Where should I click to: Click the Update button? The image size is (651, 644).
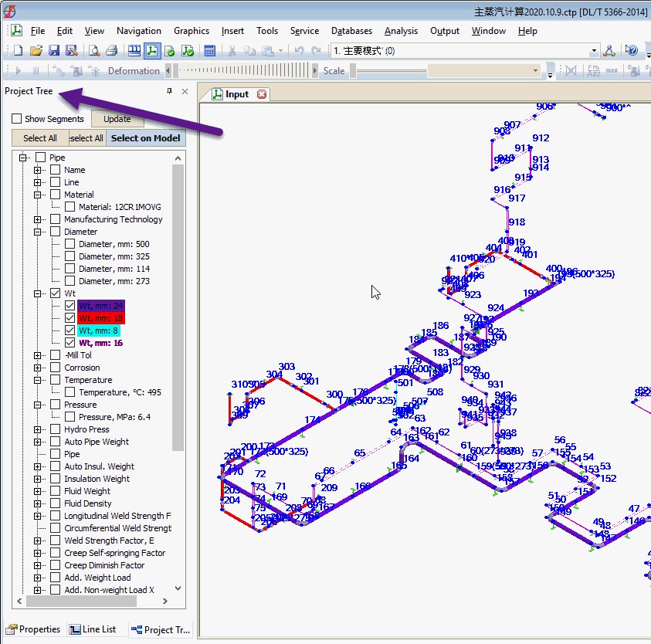pyautogui.click(x=117, y=119)
